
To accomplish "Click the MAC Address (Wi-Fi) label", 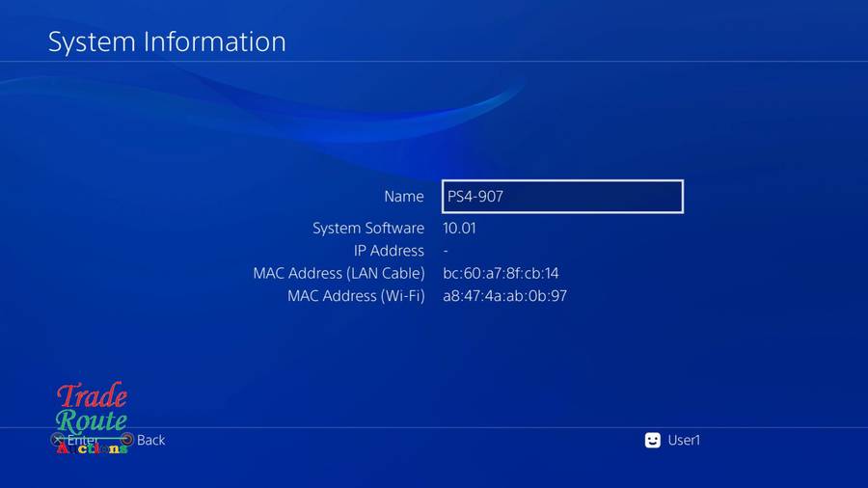I will [x=356, y=296].
